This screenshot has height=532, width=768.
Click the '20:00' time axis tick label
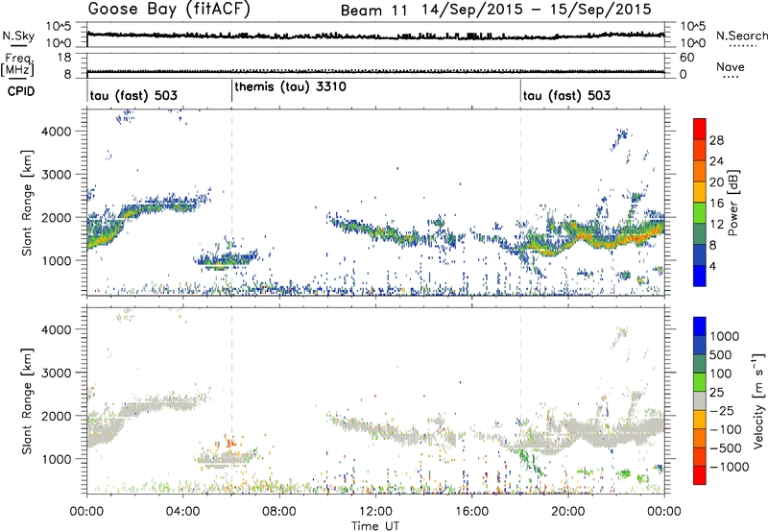tap(568, 512)
